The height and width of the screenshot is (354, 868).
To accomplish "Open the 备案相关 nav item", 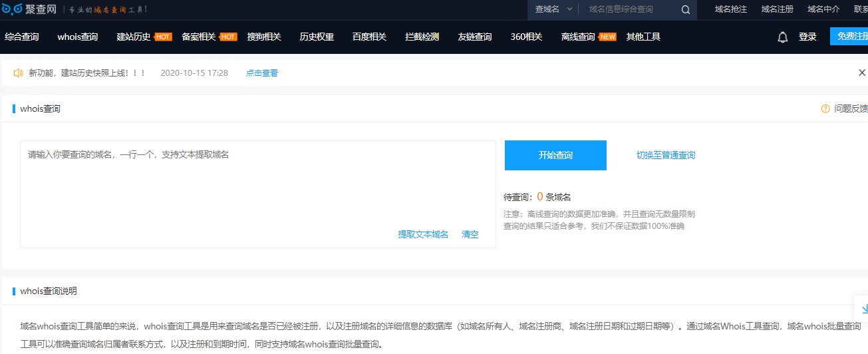I will pos(199,37).
